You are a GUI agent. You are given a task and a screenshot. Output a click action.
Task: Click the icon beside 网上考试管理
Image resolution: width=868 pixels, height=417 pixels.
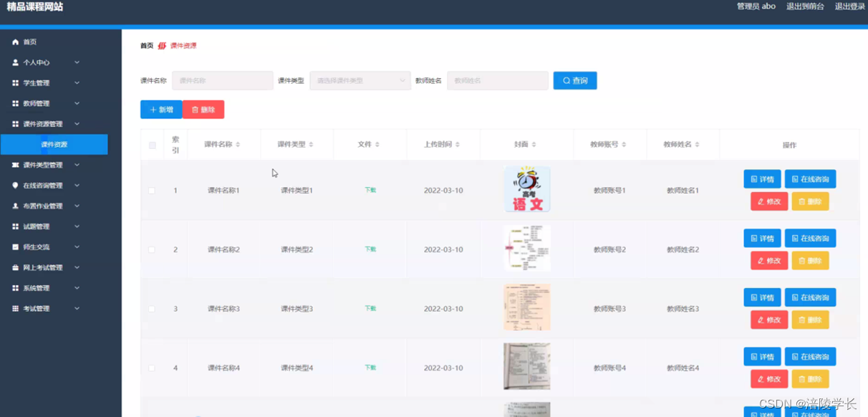tap(16, 267)
